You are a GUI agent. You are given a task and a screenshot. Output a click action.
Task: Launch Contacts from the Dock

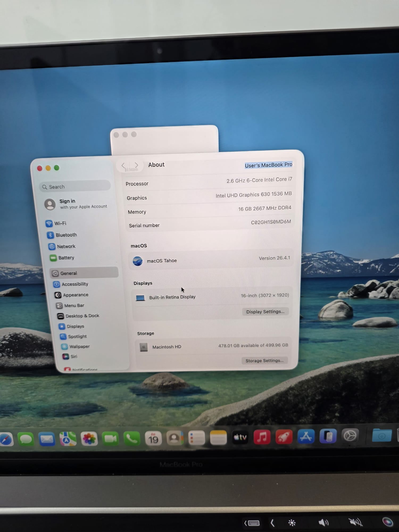coord(175,438)
